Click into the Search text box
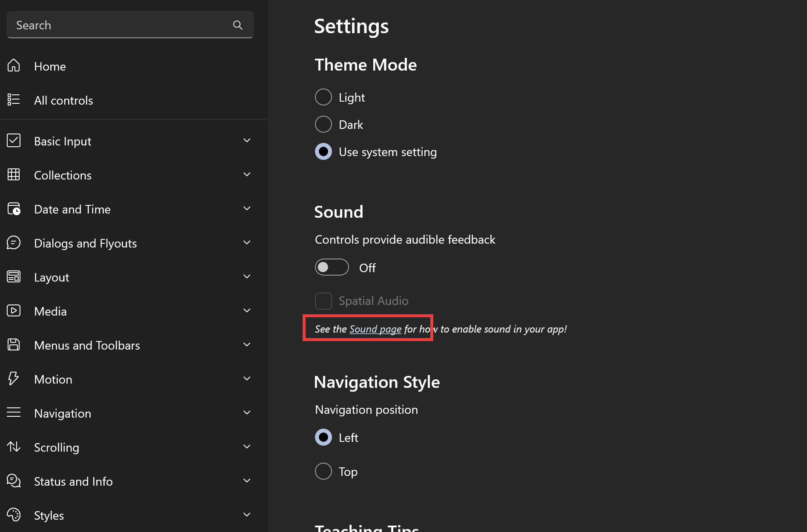This screenshot has height=532, width=807. (x=119, y=25)
